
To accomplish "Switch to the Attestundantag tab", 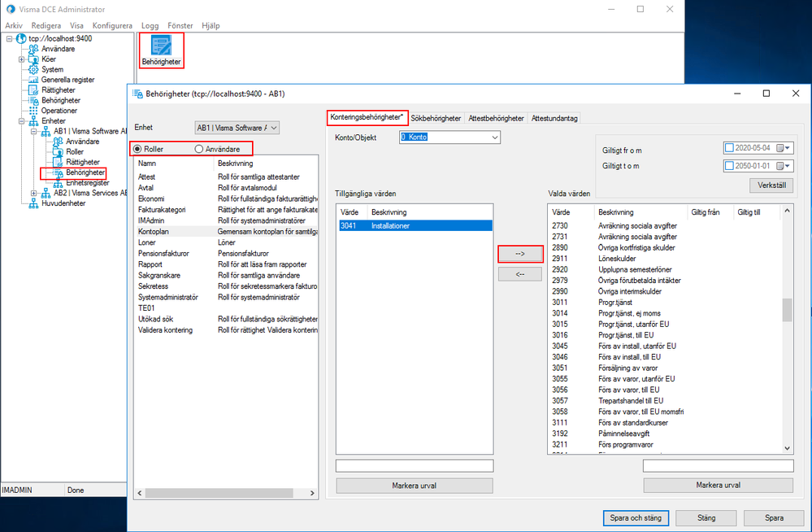I will click(x=554, y=118).
